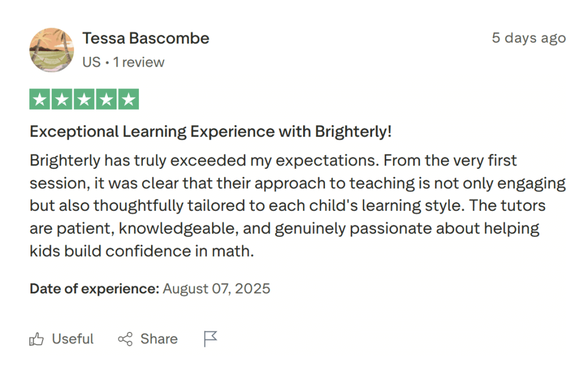Mark review as helpful via Useful label
588x375 pixels.
pos(72,339)
